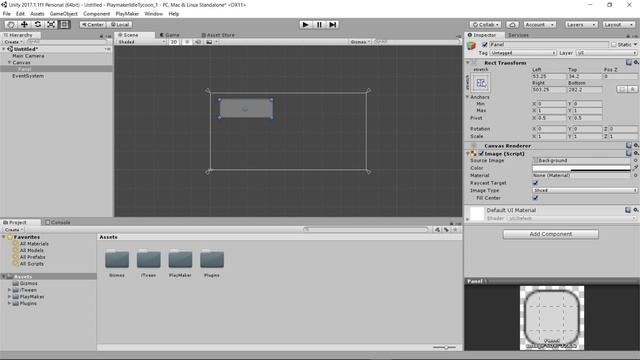Toggle Panel active checkbox in Inspector

pos(484,44)
